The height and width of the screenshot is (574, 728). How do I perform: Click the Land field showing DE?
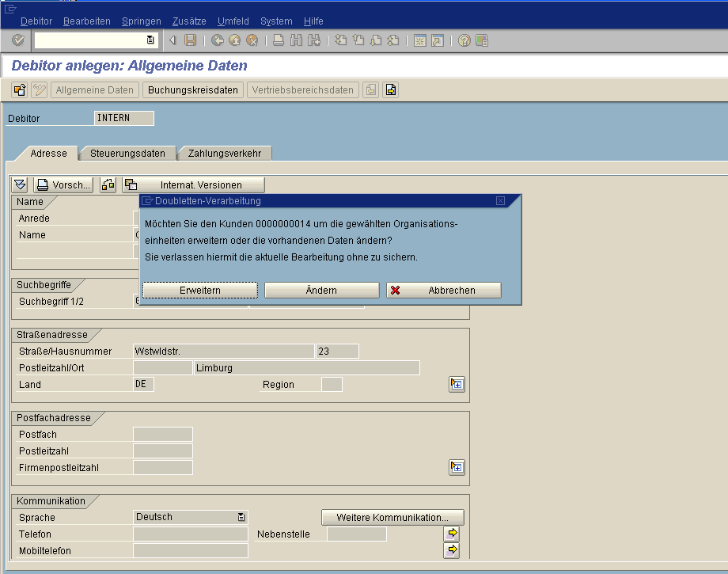tap(143, 385)
